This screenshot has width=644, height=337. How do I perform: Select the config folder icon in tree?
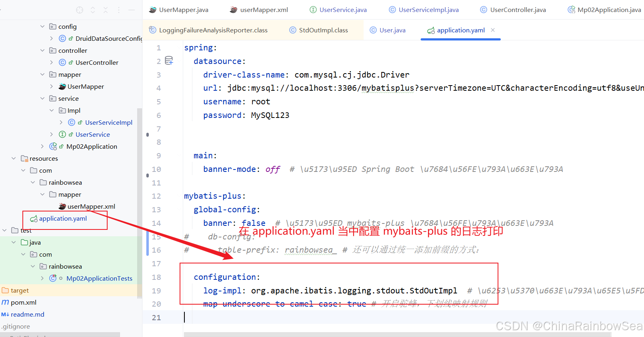(x=53, y=26)
